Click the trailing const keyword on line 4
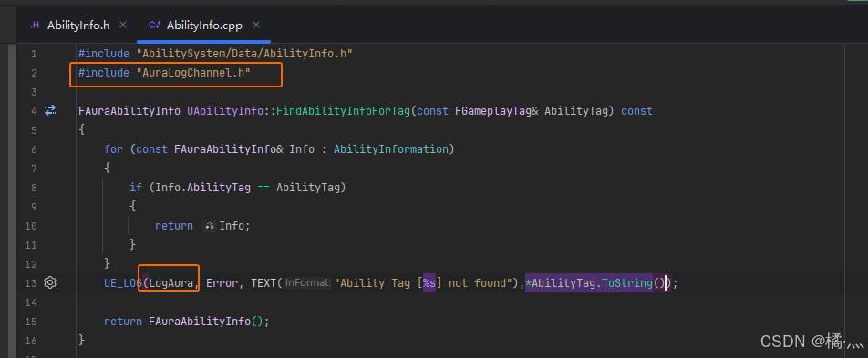 pyautogui.click(x=636, y=111)
